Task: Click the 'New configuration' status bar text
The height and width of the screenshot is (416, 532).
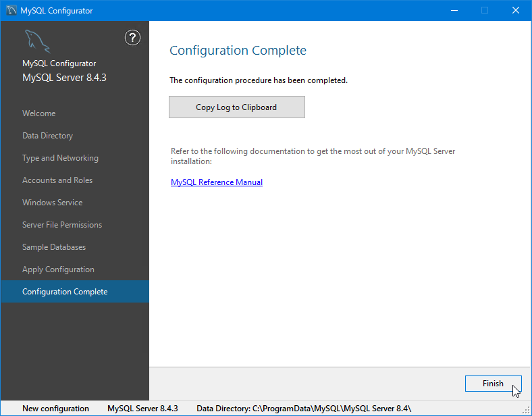Action: pos(55,409)
